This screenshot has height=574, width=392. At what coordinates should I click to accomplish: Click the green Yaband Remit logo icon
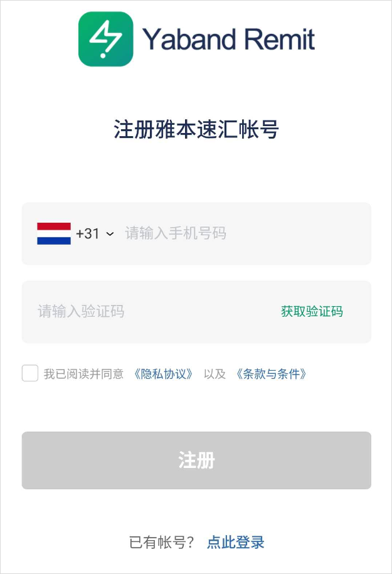(x=105, y=39)
